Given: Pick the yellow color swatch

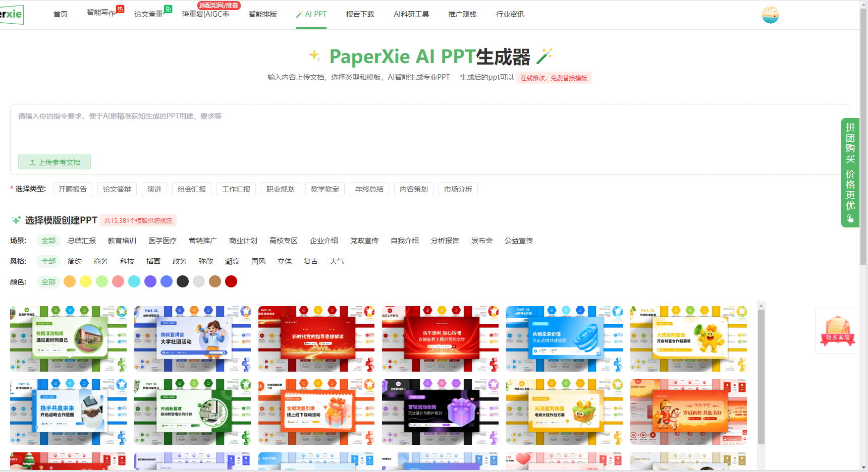Looking at the screenshot, I should pyautogui.click(x=86, y=281).
